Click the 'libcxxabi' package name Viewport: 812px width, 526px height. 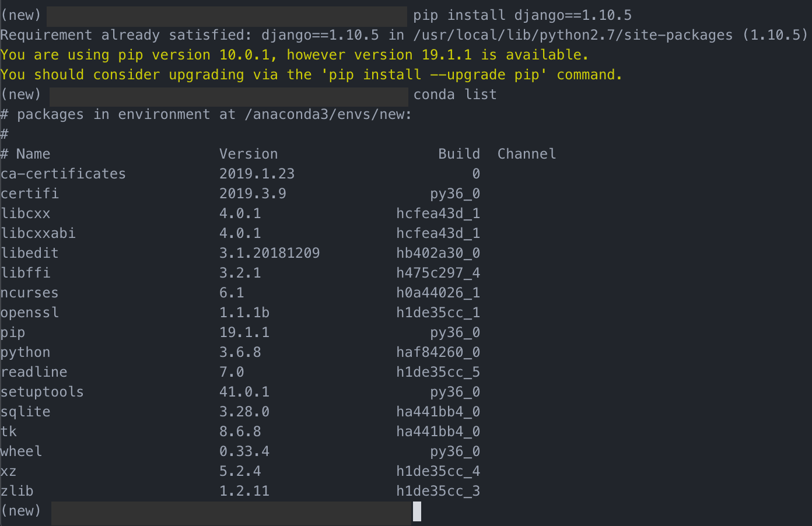point(38,233)
